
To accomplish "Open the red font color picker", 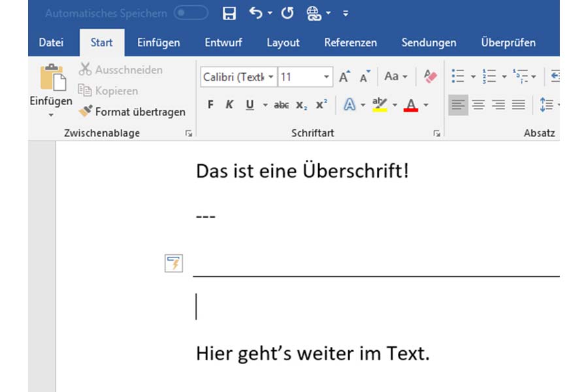I will (412, 104).
